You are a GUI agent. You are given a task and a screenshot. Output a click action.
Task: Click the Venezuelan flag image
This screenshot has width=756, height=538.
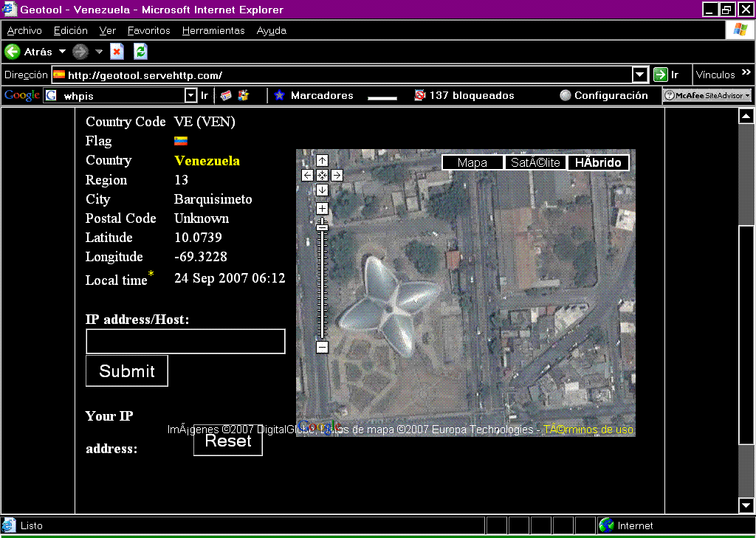click(181, 141)
